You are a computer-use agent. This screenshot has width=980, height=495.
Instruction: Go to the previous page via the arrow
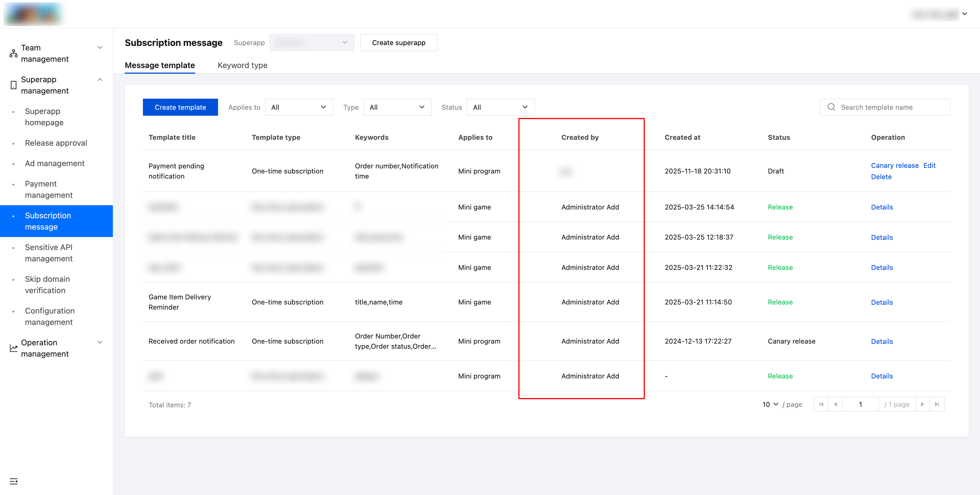pos(835,405)
